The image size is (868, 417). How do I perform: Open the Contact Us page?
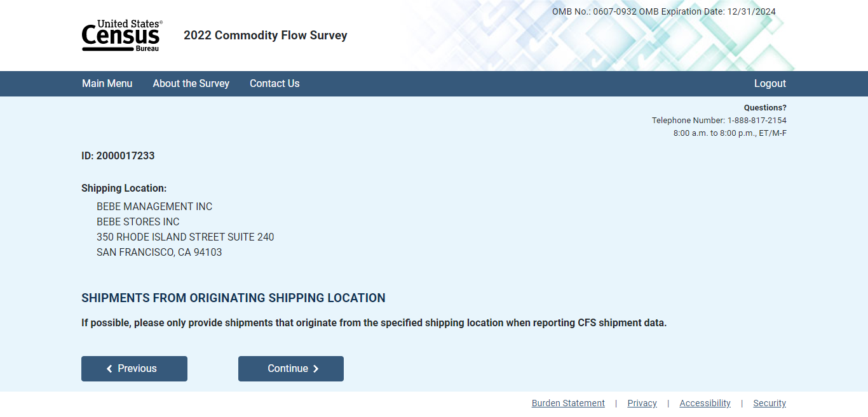(x=275, y=84)
